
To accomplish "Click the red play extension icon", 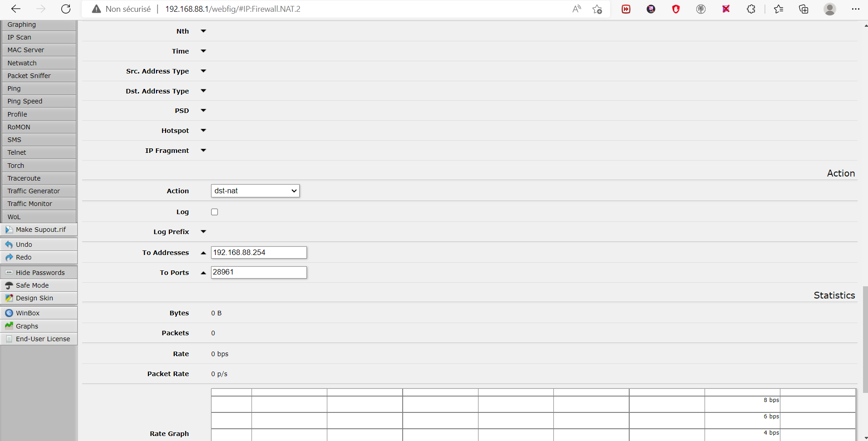I will tap(626, 9).
